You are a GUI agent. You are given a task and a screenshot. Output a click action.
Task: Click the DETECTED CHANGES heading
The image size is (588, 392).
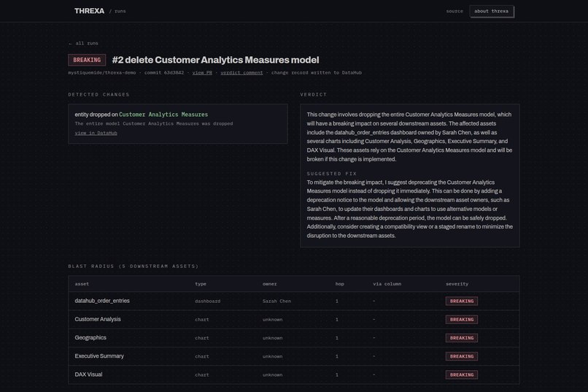98,94
